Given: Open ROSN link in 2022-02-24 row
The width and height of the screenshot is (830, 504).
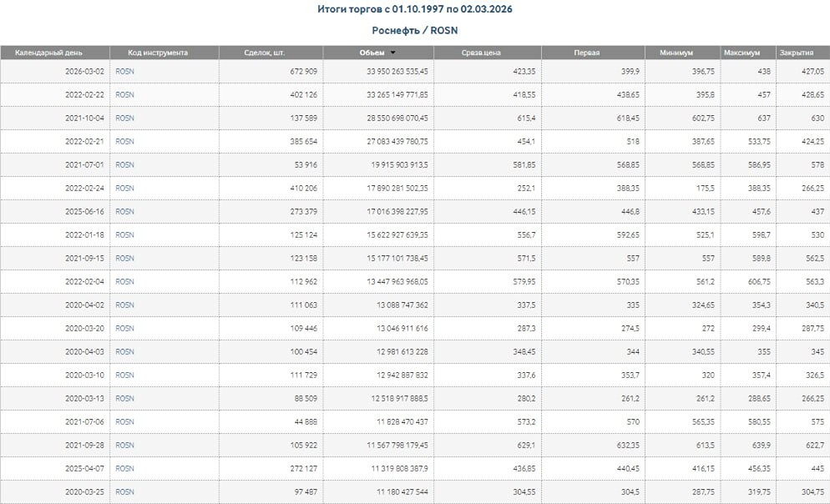Looking at the screenshot, I should click(x=124, y=189).
